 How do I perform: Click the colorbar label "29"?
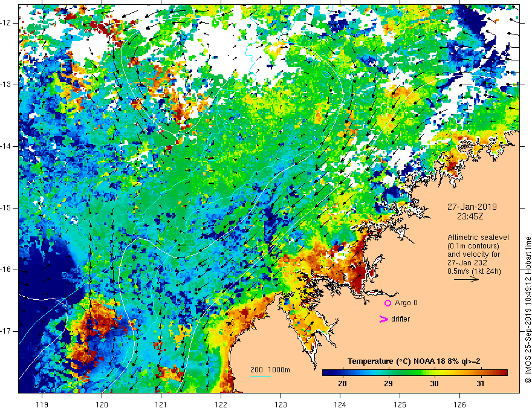[389, 384]
